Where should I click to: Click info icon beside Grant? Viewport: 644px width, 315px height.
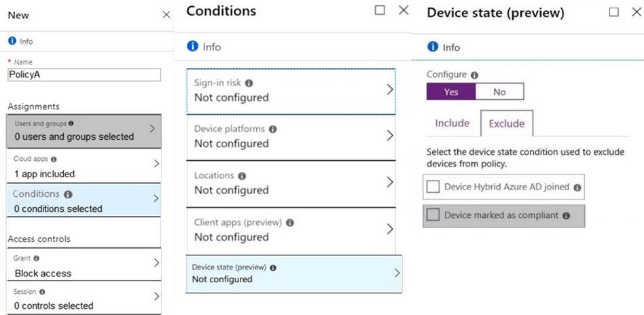[x=36, y=259]
